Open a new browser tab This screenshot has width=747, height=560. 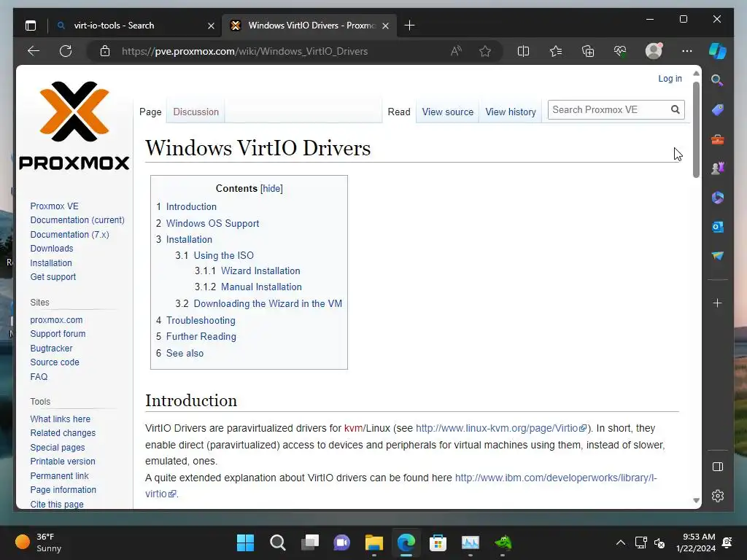click(409, 26)
